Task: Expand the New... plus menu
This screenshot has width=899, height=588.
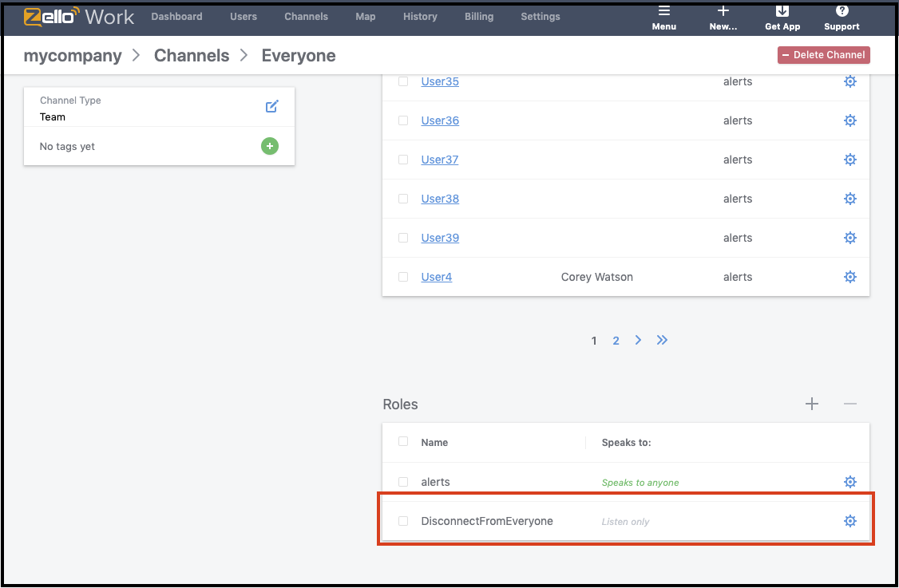Action: 723,11
